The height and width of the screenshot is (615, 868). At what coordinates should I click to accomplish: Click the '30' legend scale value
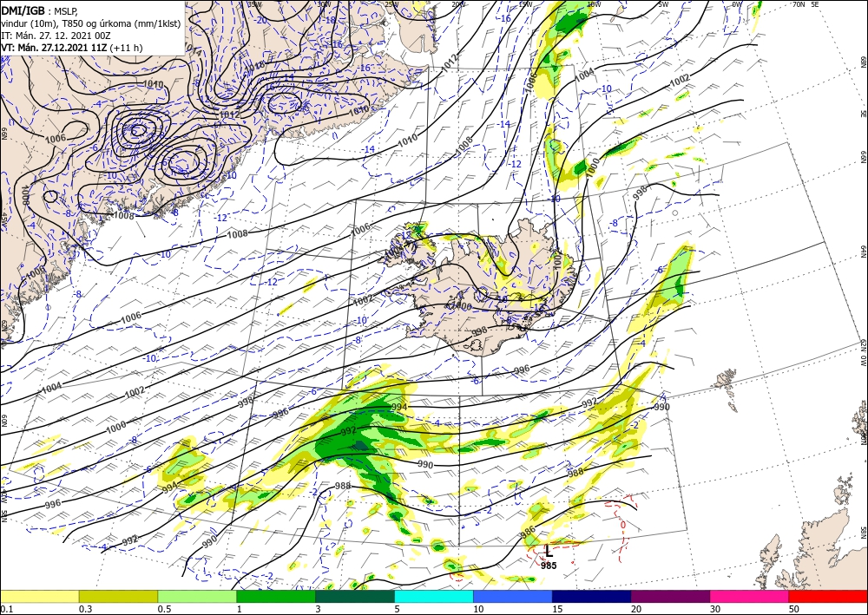coord(714,609)
